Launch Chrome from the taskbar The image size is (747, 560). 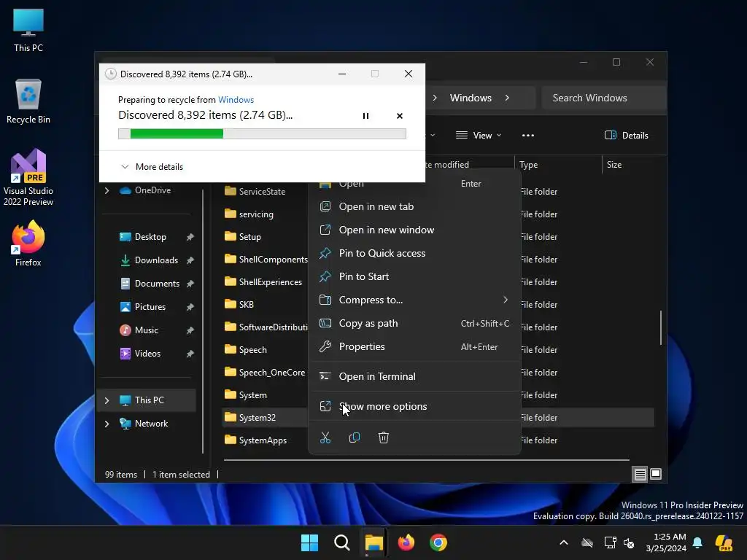coord(438,542)
